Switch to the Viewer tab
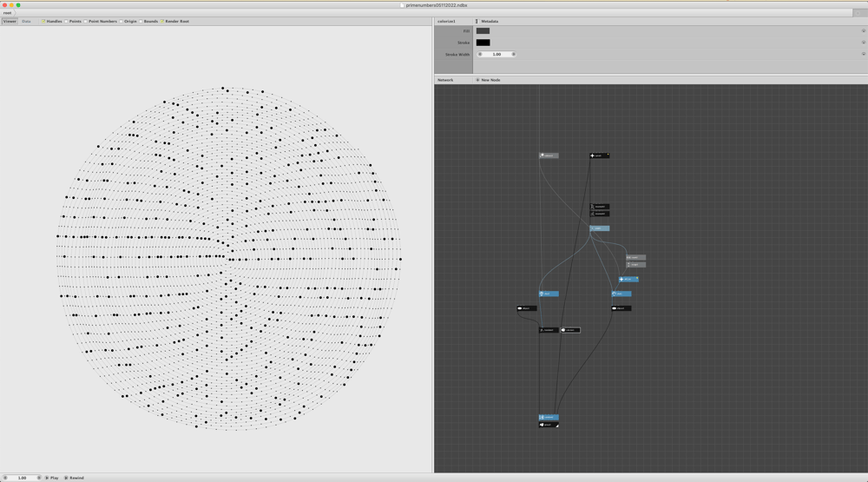Viewport: 868px width, 482px height. point(10,21)
